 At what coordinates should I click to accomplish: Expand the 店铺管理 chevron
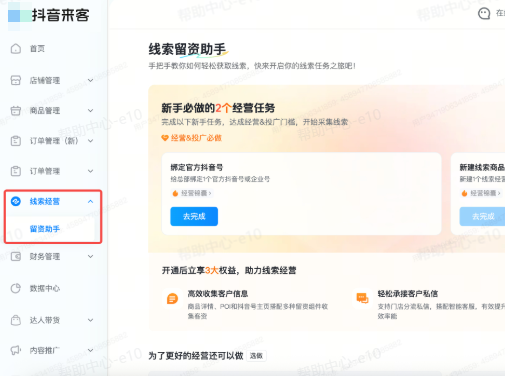pyautogui.click(x=90, y=80)
